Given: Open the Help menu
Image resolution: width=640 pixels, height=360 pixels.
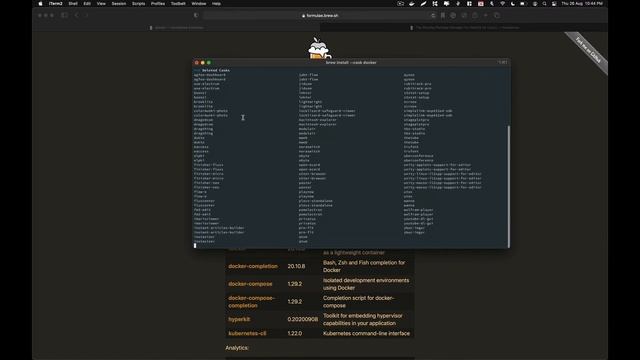Looking at the screenshot, I should click(216, 4).
